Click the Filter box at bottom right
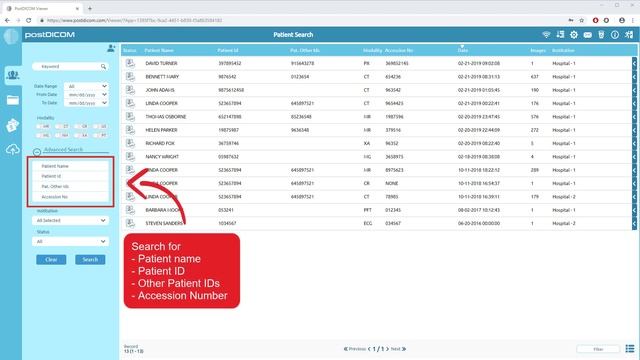This screenshot has height=360, width=640. tap(598, 349)
